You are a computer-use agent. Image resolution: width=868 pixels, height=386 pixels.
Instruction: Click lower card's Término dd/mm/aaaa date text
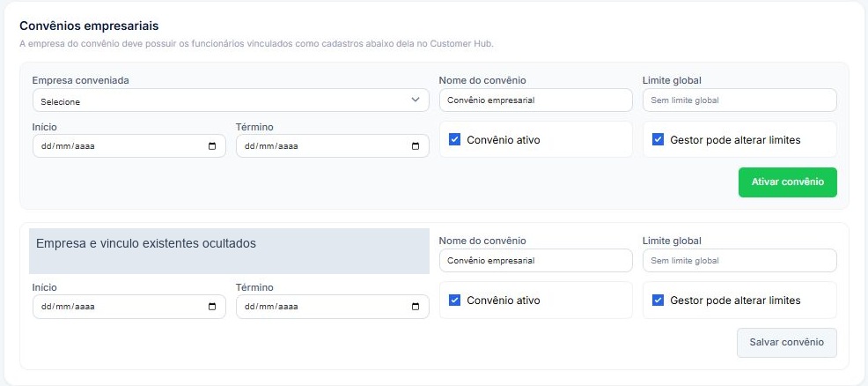point(271,307)
